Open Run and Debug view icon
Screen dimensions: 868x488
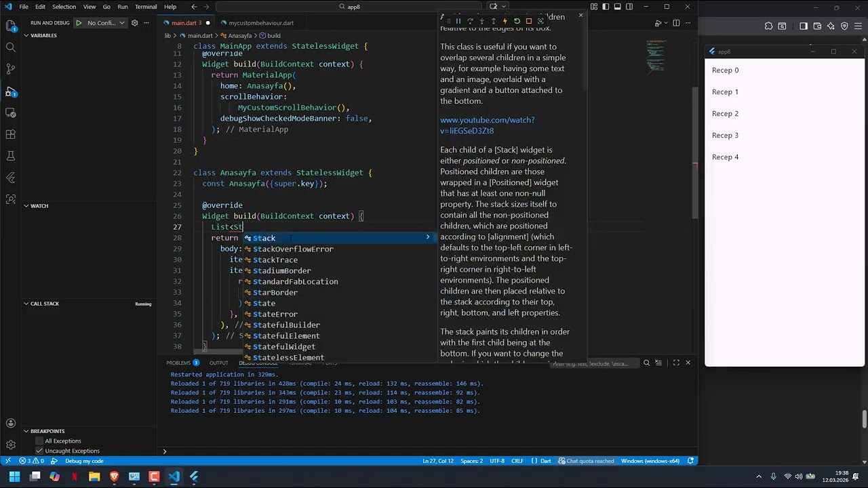click(11, 91)
